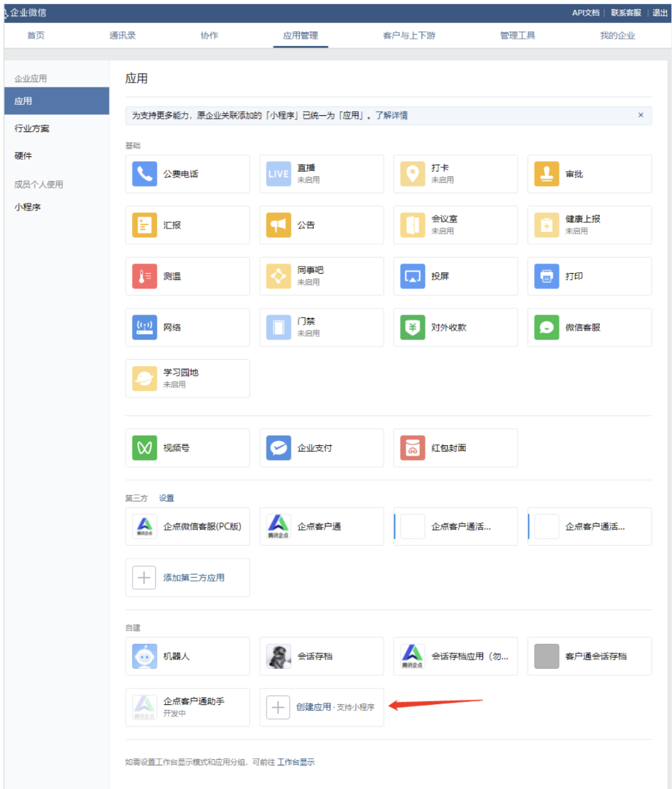Image resolution: width=672 pixels, height=789 pixels.
Task: Open the 企点客户通助手 app icon
Action: [x=144, y=708]
